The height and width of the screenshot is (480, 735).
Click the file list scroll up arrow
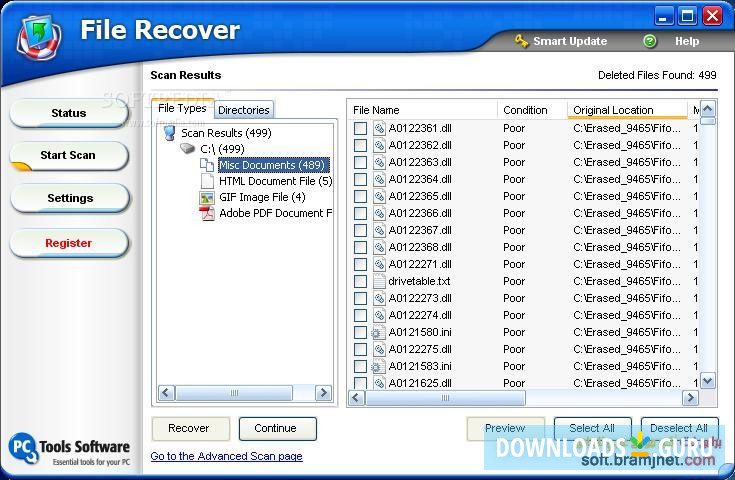[x=707, y=109]
